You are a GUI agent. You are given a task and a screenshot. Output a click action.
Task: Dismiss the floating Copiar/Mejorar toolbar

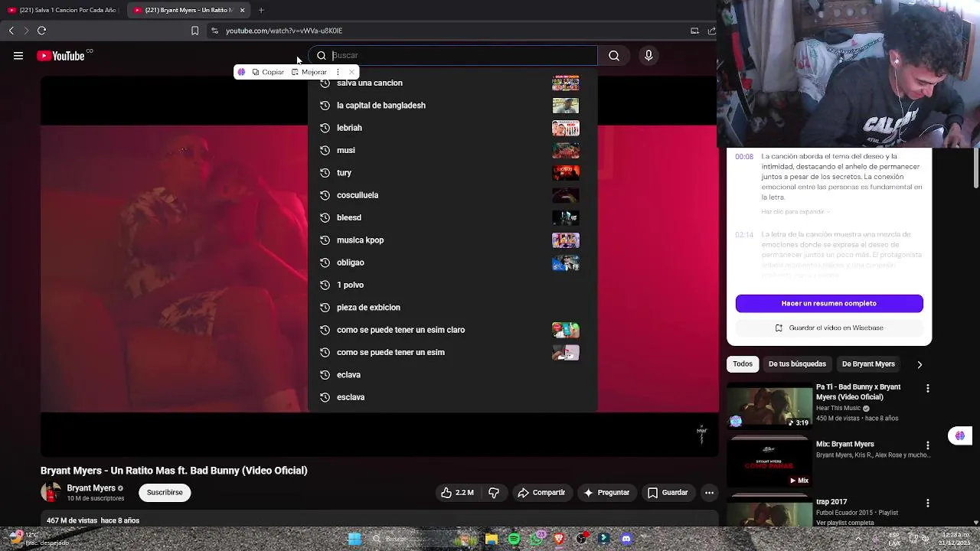pyautogui.click(x=351, y=72)
